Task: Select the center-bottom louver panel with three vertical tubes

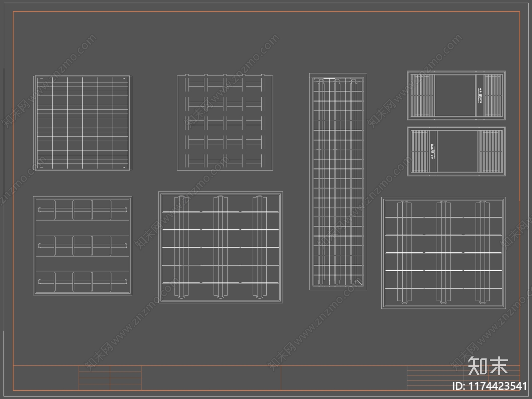Action: point(220,247)
